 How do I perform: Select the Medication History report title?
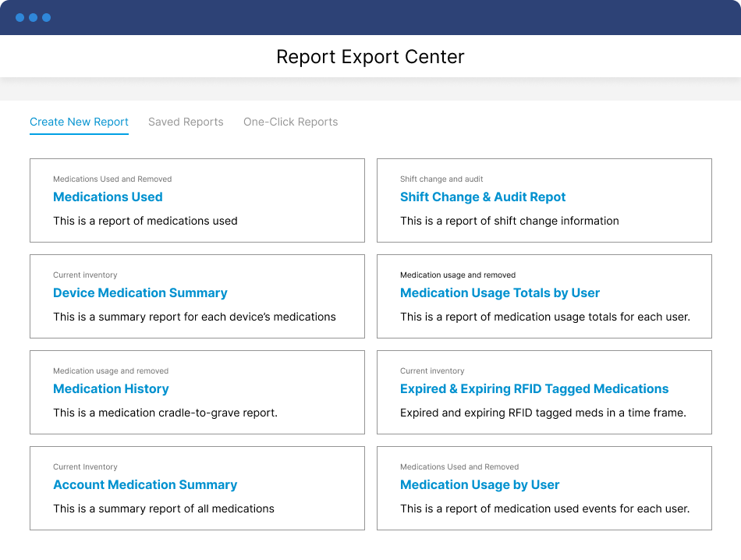pyautogui.click(x=111, y=389)
